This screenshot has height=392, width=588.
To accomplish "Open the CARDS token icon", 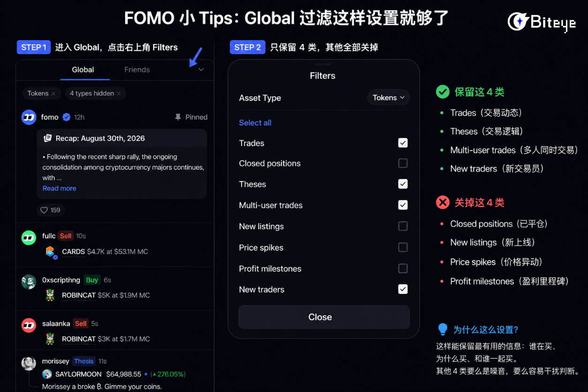I will pos(50,252).
